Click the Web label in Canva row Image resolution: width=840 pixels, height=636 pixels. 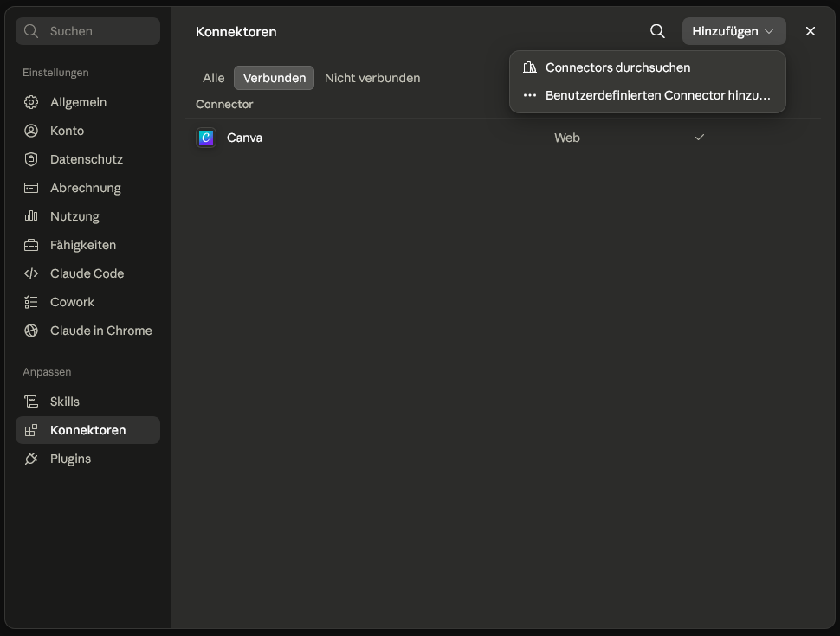(x=567, y=138)
